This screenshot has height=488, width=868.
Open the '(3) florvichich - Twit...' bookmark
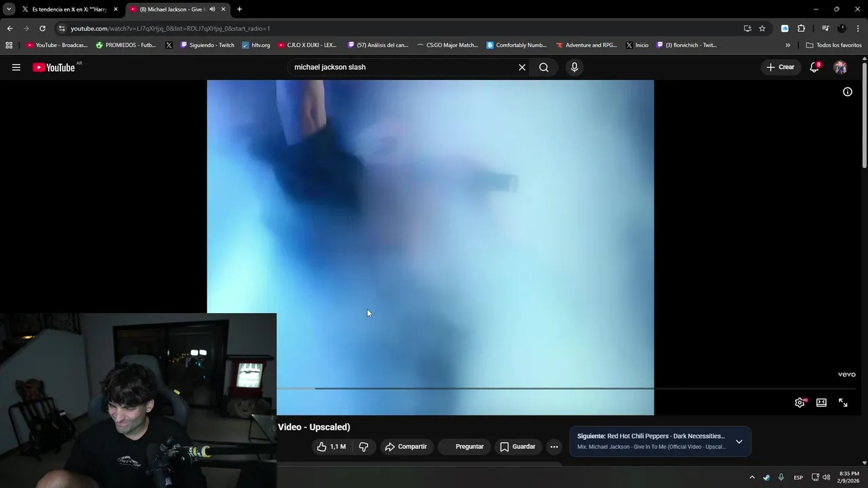pyautogui.click(x=686, y=45)
